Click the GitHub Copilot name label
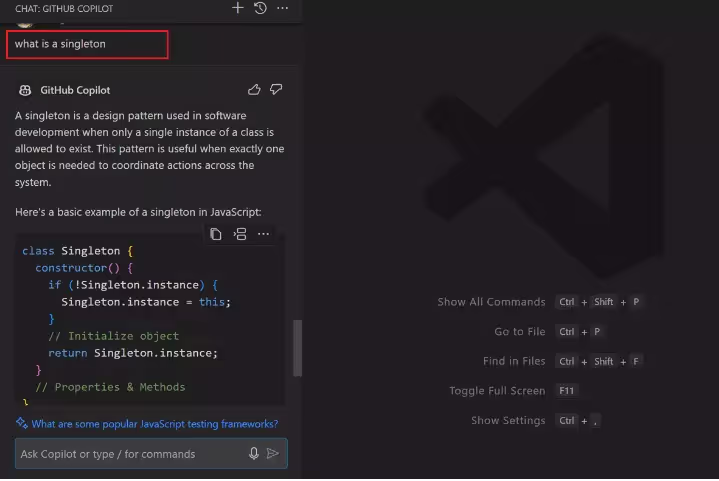719x481 pixels. click(x=75, y=90)
